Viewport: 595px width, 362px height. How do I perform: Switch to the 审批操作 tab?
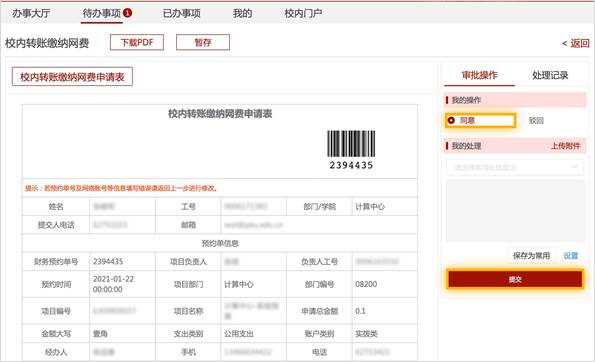(x=479, y=75)
